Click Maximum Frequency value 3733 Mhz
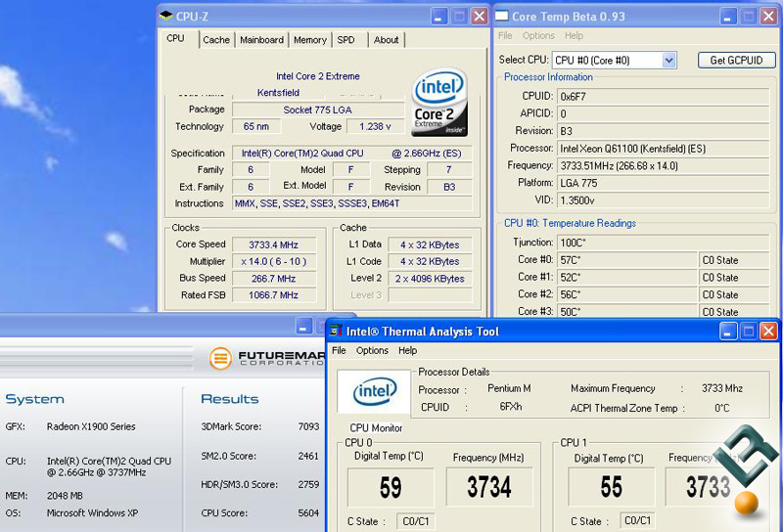Viewport: 783px width, 532px height. [722, 388]
